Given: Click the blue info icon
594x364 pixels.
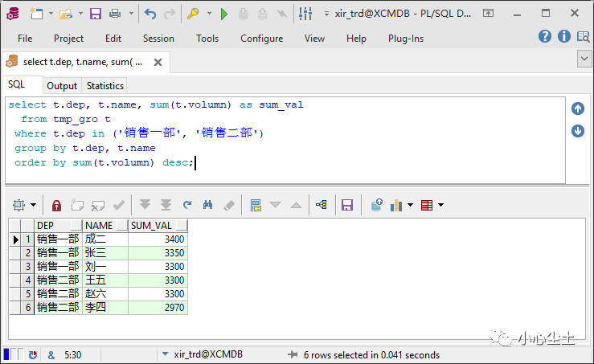Looking at the screenshot, I should [x=564, y=36].
